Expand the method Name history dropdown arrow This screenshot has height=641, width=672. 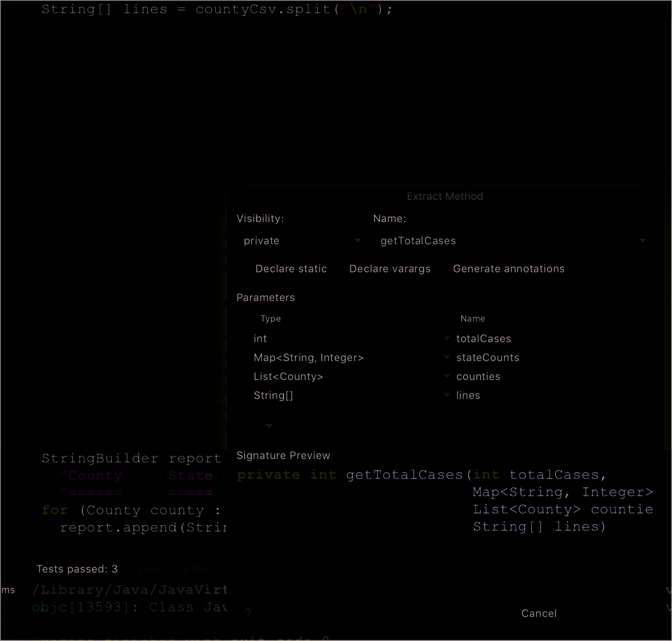tap(643, 240)
